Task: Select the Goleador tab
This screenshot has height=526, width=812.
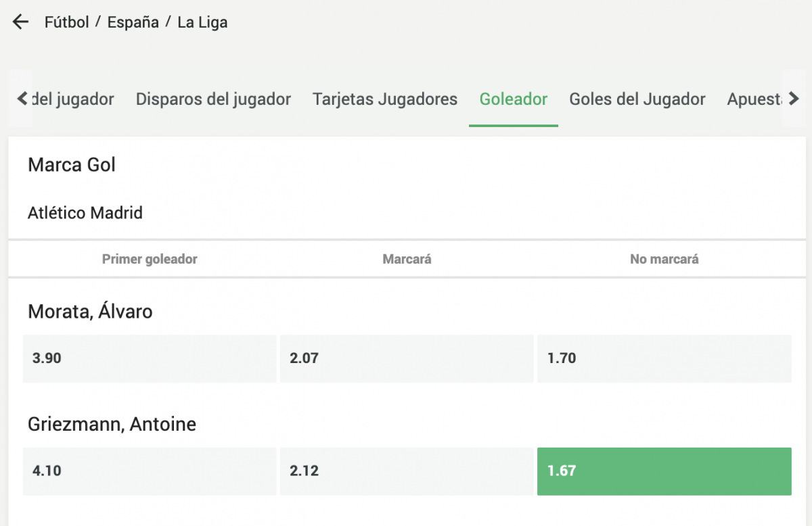Action: tap(514, 99)
